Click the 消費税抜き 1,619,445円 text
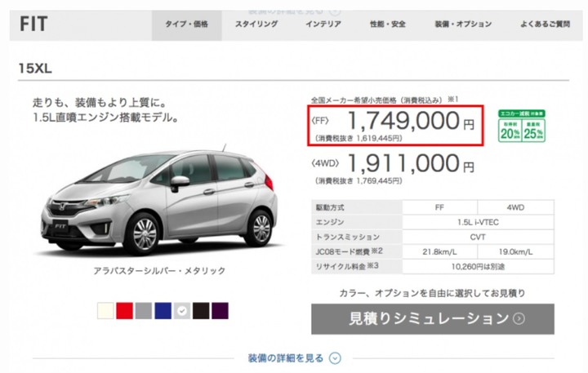The image size is (588, 373). pos(359,138)
